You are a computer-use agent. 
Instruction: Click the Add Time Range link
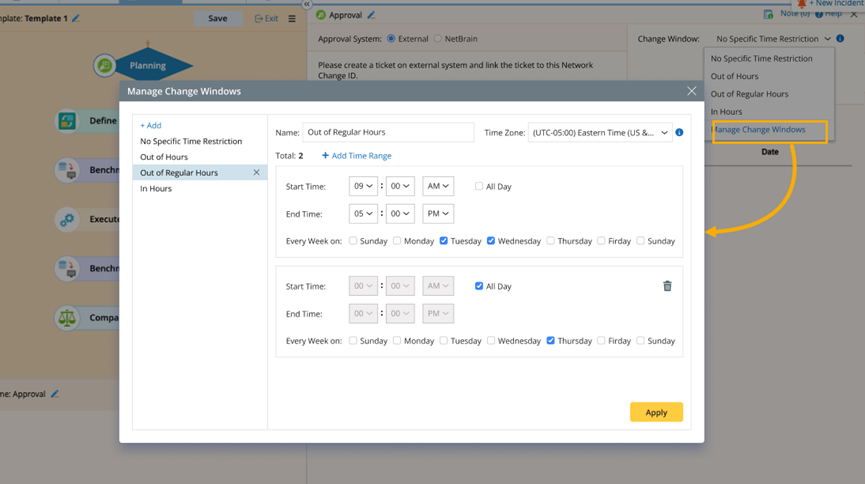click(x=357, y=156)
